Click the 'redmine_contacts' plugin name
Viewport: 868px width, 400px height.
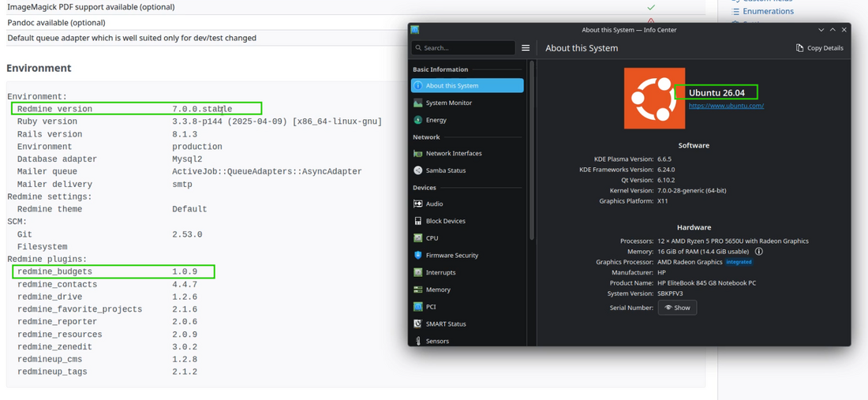coord(57,284)
